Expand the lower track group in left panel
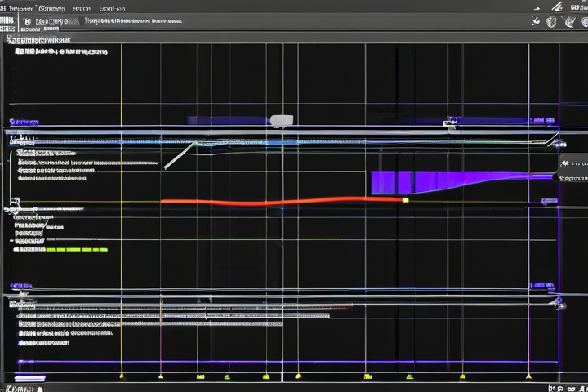588x392 pixels. tap(12, 304)
